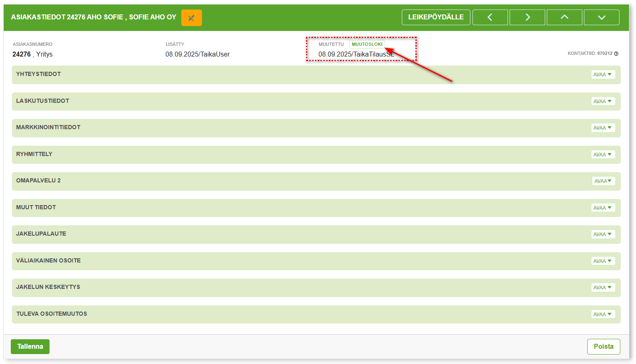Expand Väliaikainen osoite with Avaa
Image resolution: width=636 pixels, height=364 pixels.
603,261
